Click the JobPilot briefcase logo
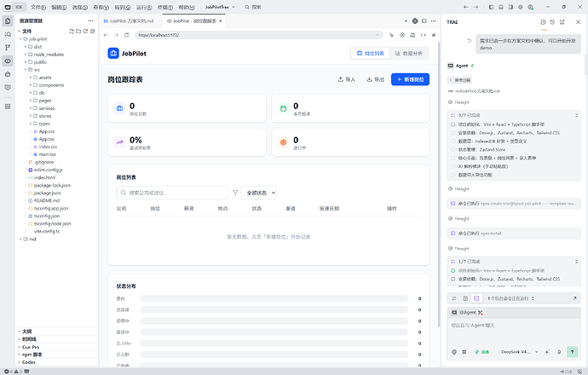The width and height of the screenshot is (588, 375). coord(113,53)
